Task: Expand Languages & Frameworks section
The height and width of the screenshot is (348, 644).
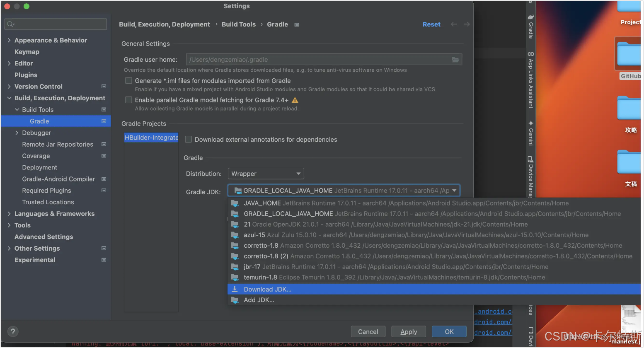Action: click(9, 214)
